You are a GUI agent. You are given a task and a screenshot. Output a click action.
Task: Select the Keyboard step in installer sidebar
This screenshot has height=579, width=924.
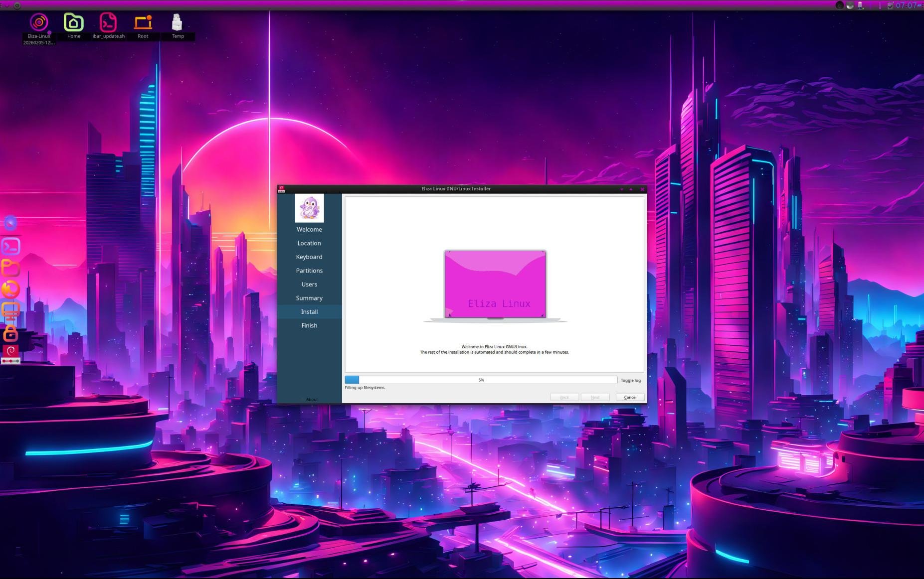[x=309, y=257]
